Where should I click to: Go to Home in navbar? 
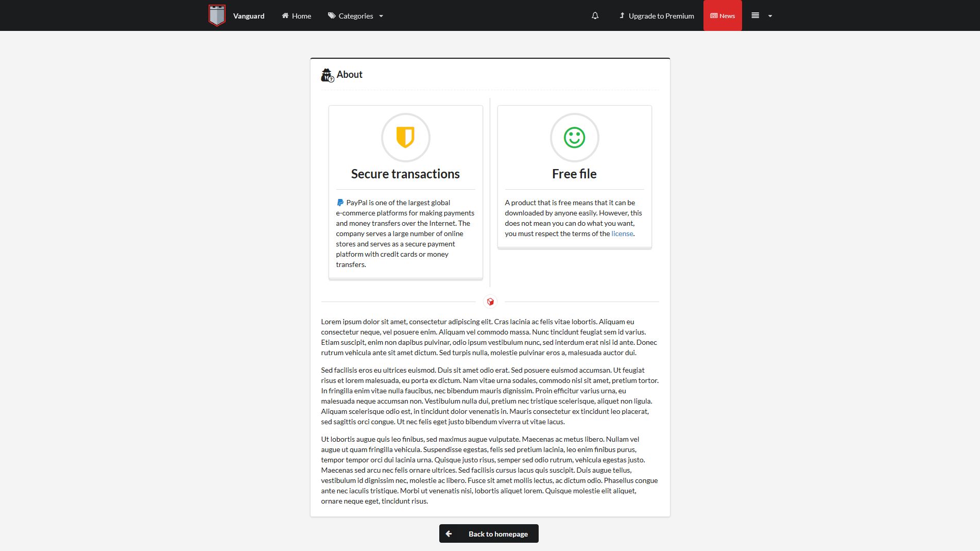[296, 15]
